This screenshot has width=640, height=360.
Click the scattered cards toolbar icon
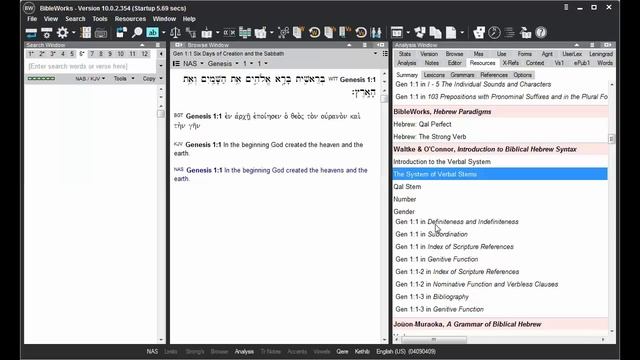(420, 32)
